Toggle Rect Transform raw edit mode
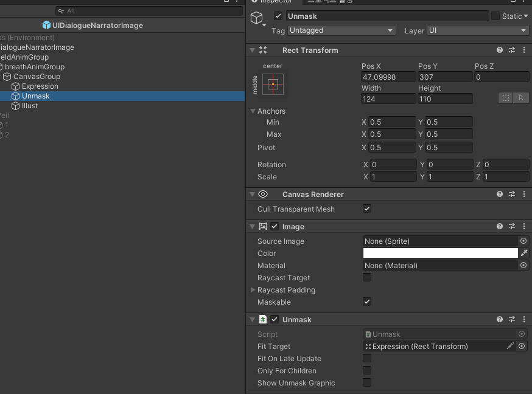This screenshot has width=532, height=394. 521,98
